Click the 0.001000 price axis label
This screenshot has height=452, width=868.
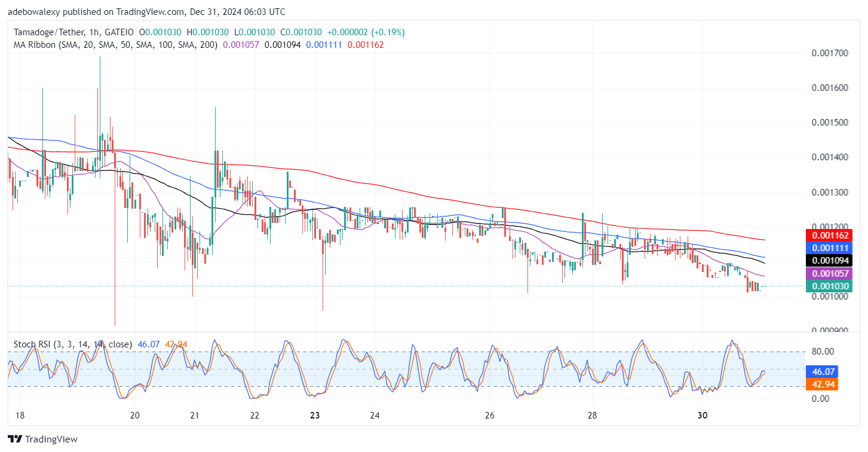(829, 297)
